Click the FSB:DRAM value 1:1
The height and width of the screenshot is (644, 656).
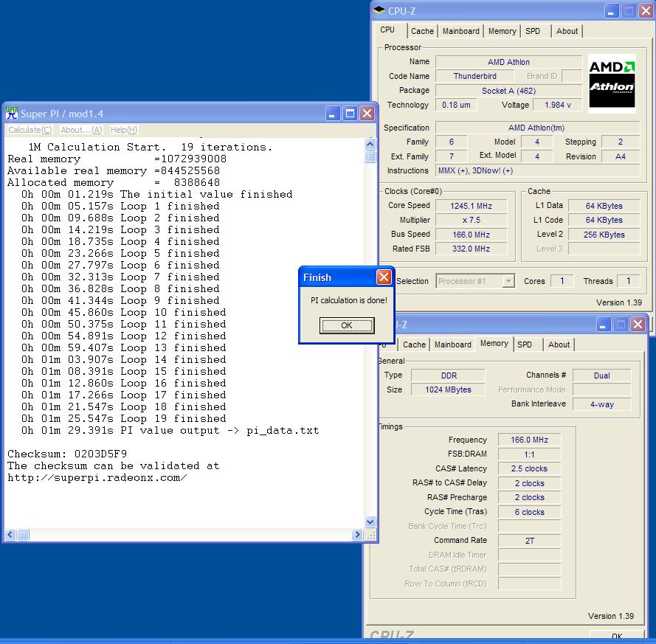529,454
